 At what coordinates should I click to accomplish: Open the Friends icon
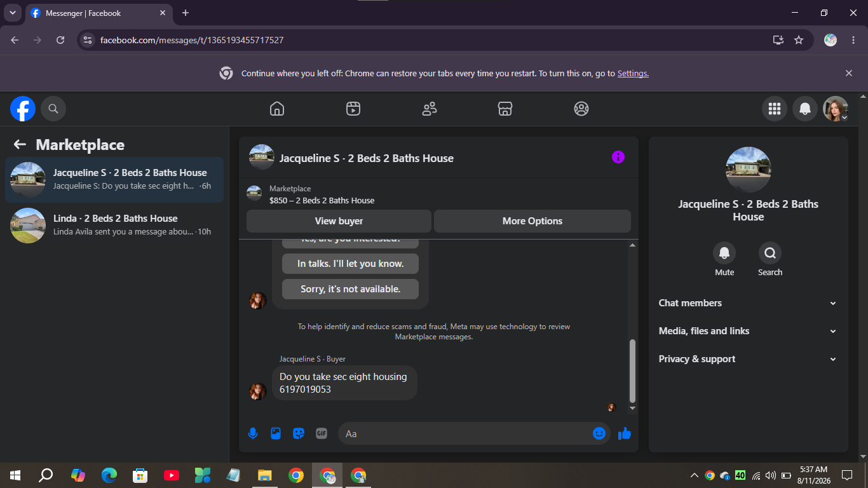pyautogui.click(x=430, y=109)
